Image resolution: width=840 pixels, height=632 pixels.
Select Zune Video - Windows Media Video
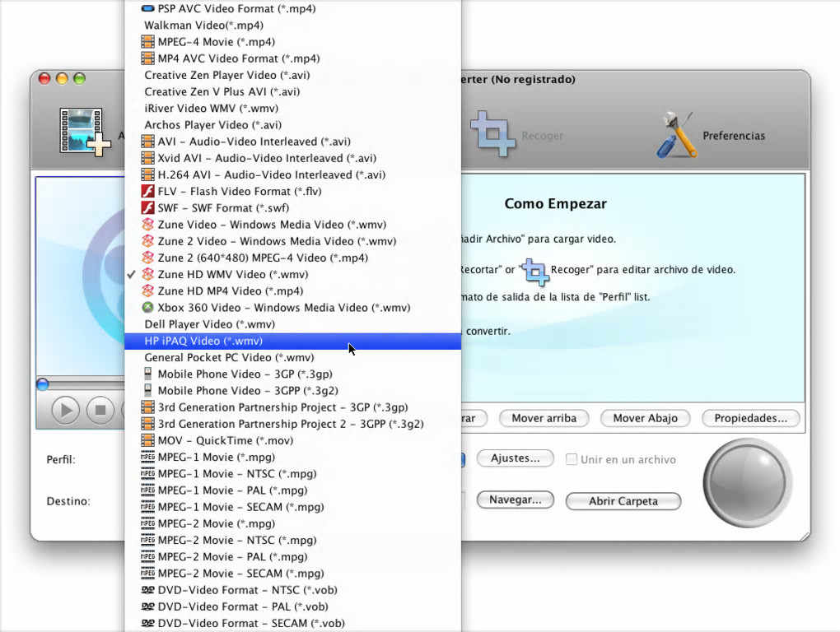(x=292, y=224)
